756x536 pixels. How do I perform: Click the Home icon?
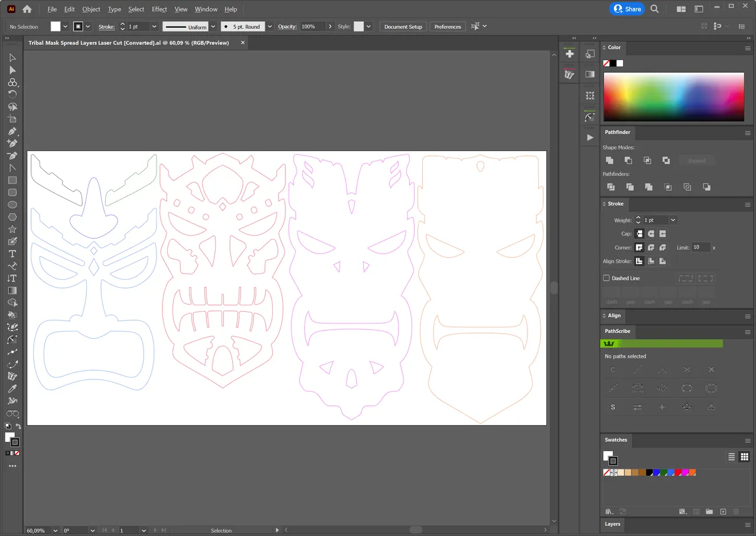click(x=27, y=9)
